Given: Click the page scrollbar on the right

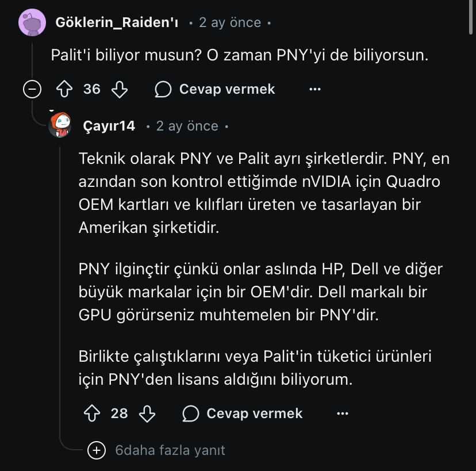Looking at the screenshot, I should 470,17.
